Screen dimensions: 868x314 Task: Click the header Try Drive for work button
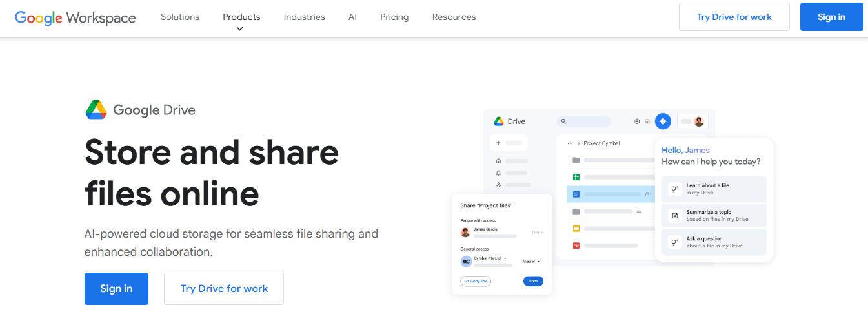click(x=734, y=17)
